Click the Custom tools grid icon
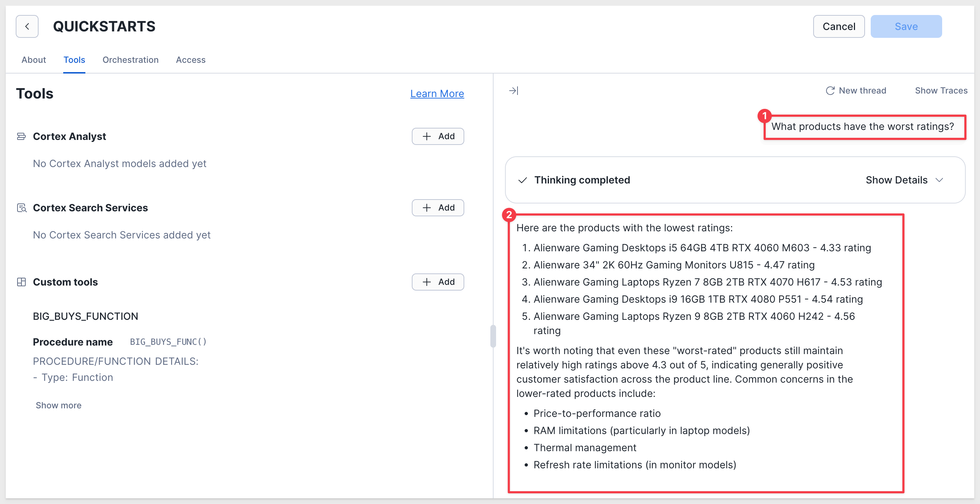This screenshot has width=980, height=504. (x=21, y=282)
